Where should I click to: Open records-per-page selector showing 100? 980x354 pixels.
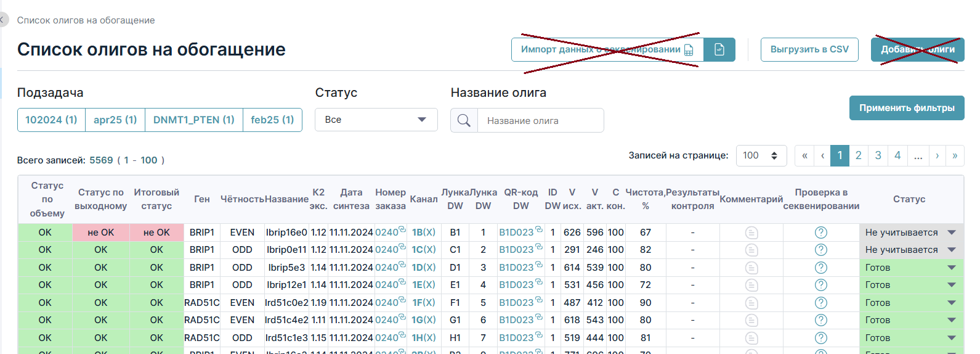tap(761, 155)
